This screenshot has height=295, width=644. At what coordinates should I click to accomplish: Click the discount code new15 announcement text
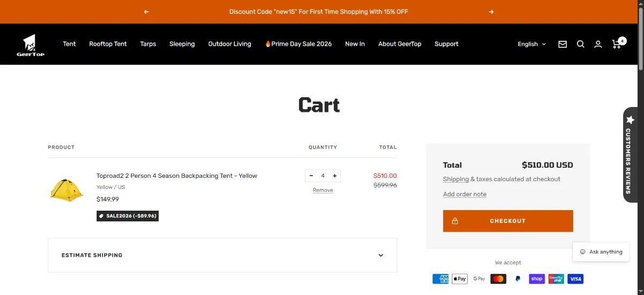click(x=319, y=12)
